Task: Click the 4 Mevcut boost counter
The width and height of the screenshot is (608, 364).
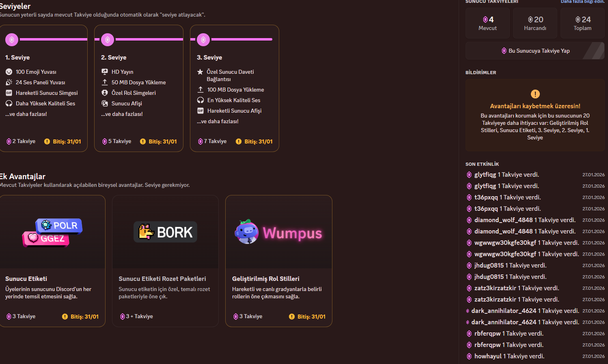Action: [487, 23]
